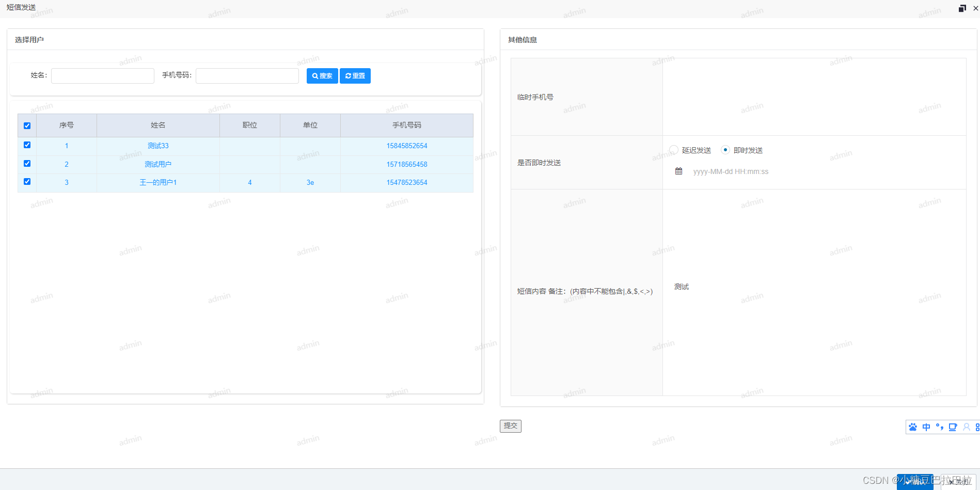Click the 搜索 search button

322,76
